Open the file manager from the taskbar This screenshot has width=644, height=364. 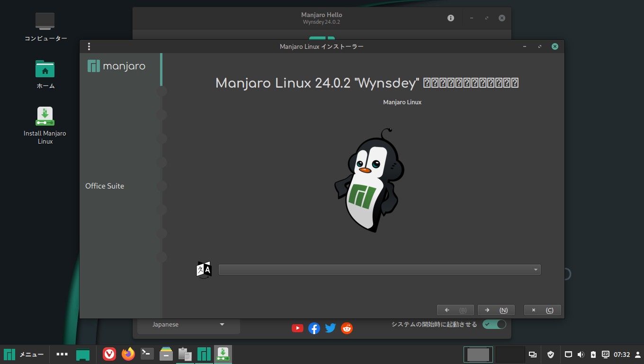[x=166, y=354]
